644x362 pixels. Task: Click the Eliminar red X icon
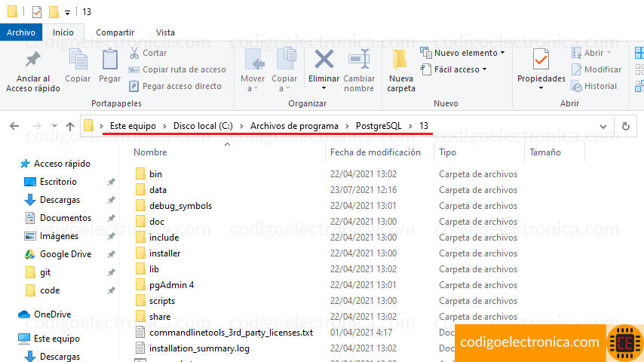[324, 59]
